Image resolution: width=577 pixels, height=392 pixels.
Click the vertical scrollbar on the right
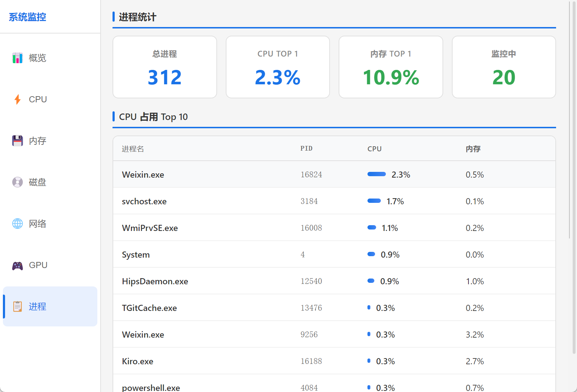coord(574,180)
